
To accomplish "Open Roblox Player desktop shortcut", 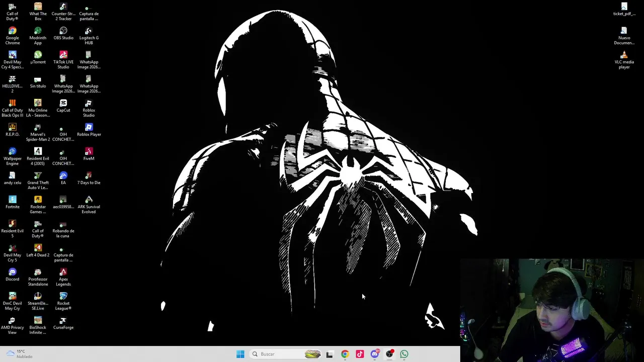I will [89, 130].
